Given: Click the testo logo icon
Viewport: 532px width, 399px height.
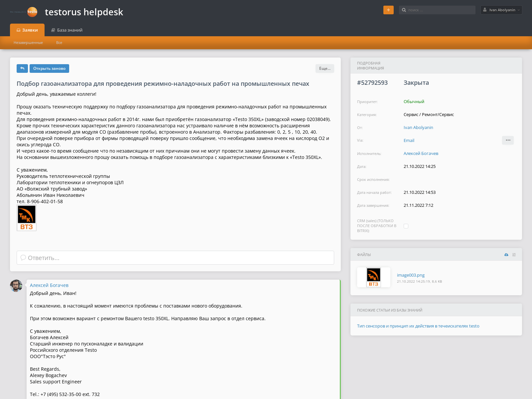Looking at the screenshot, I should click(x=32, y=12).
